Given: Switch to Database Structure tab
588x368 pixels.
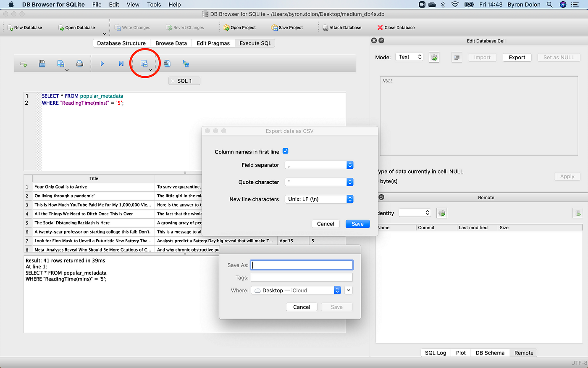Looking at the screenshot, I should (x=121, y=43).
